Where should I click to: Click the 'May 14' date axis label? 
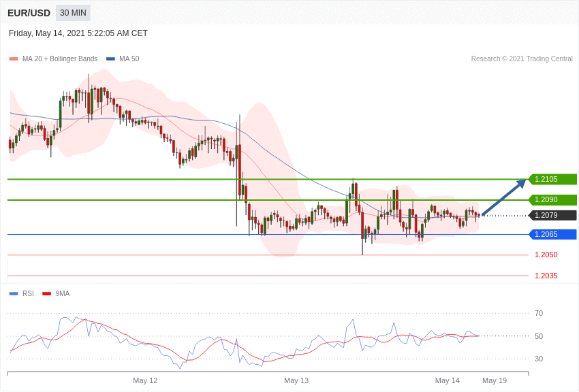click(447, 380)
